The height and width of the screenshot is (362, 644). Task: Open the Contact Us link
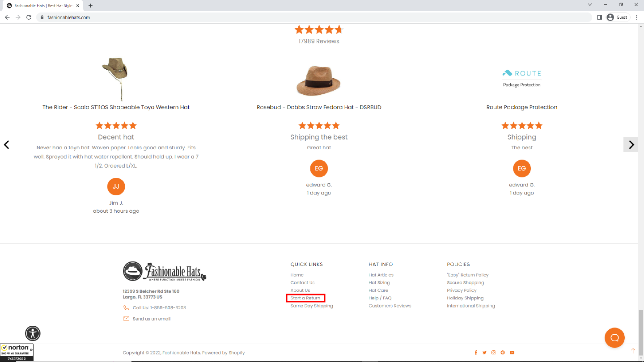(302, 282)
